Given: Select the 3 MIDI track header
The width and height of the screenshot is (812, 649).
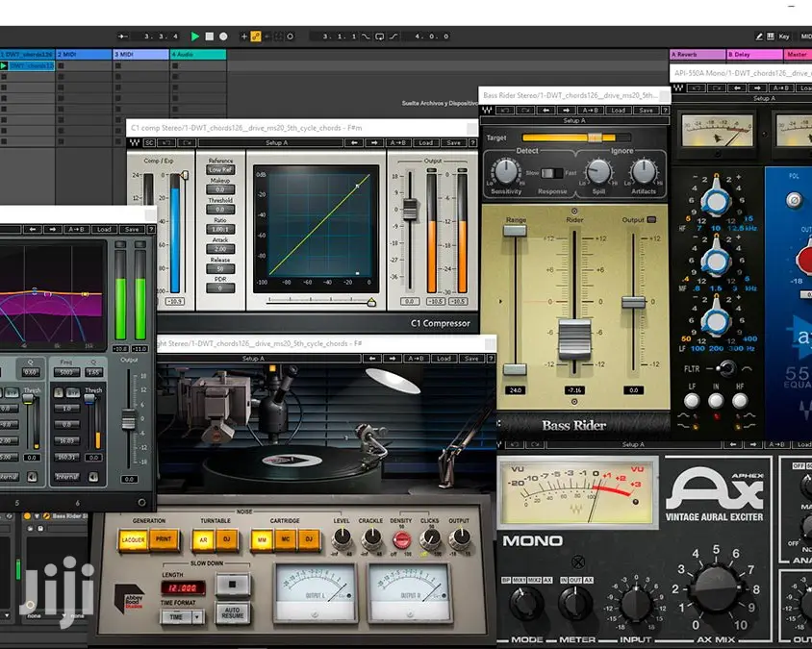Looking at the screenshot, I should [x=140, y=54].
